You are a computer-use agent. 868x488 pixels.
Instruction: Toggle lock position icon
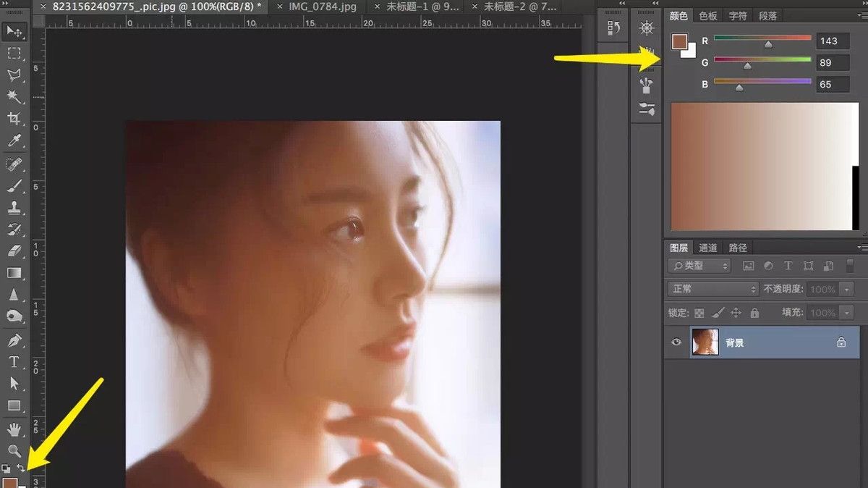coord(736,313)
